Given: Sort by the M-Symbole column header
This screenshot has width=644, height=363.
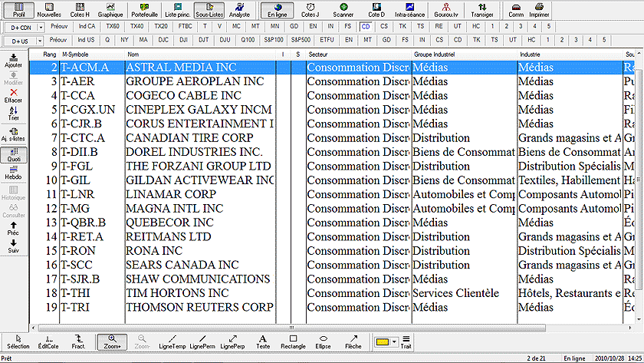Looking at the screenshot, I should point(92,54).
